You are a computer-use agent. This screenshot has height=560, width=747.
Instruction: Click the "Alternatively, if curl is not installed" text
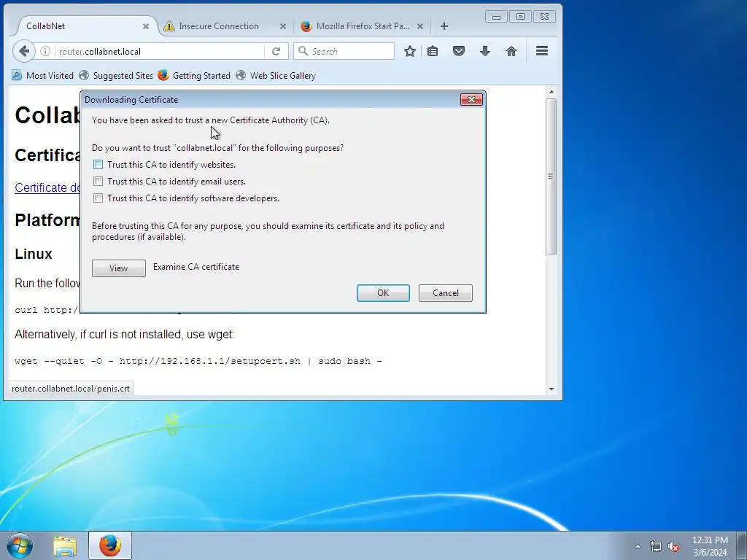pos(124,334)
